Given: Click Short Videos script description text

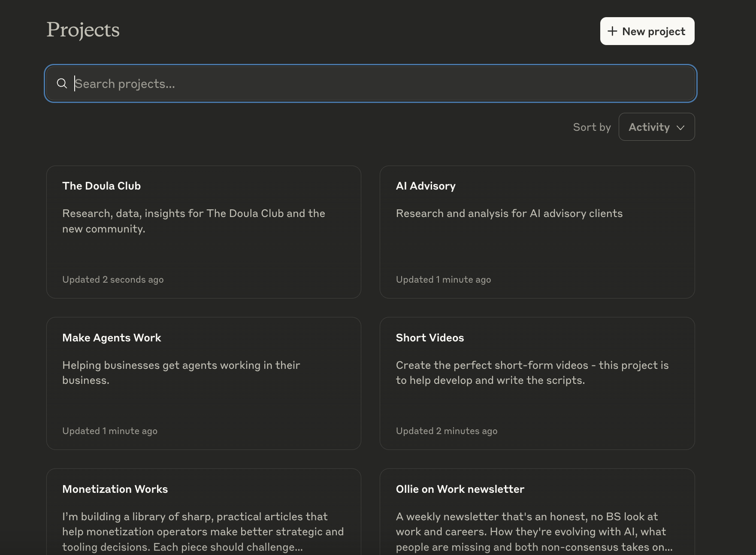Looking at the screenshot, I should tap(532, 373).
